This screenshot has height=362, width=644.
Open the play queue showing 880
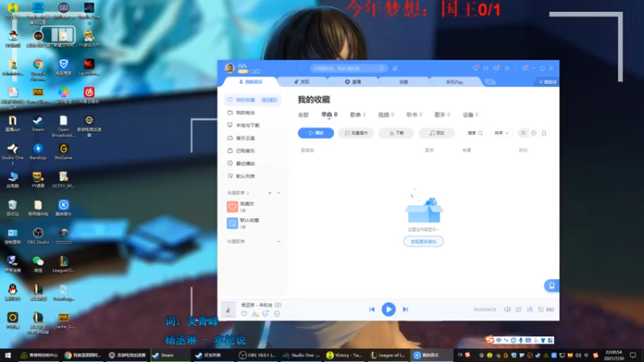(x=547, y=310)
